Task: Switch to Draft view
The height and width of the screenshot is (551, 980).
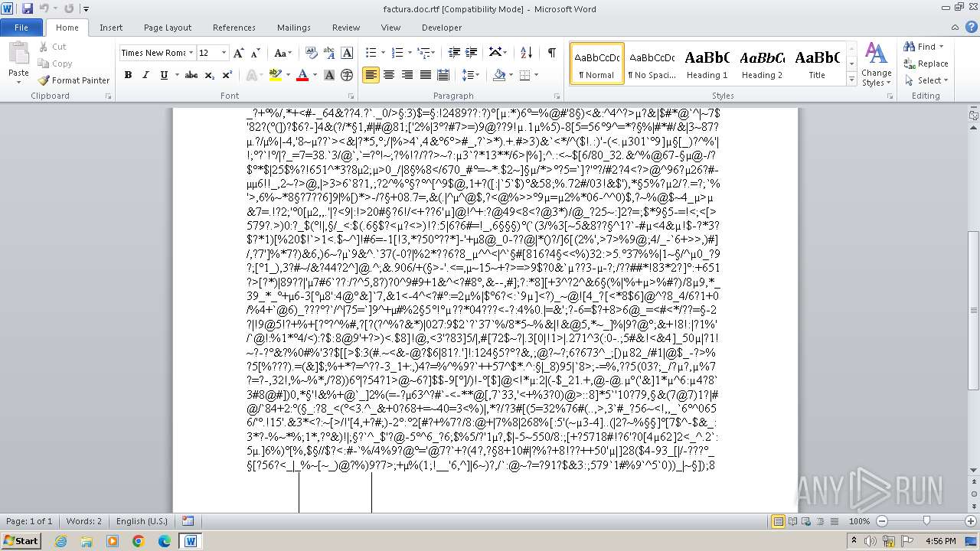Action: [834, 521]
